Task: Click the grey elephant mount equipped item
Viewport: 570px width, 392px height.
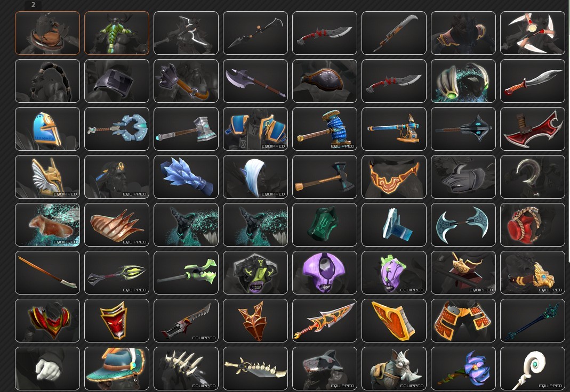Action: 394,369
